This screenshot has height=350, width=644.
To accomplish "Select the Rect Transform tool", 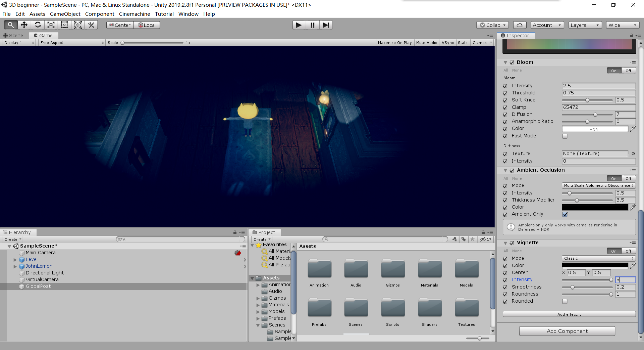I will (64, 25).
